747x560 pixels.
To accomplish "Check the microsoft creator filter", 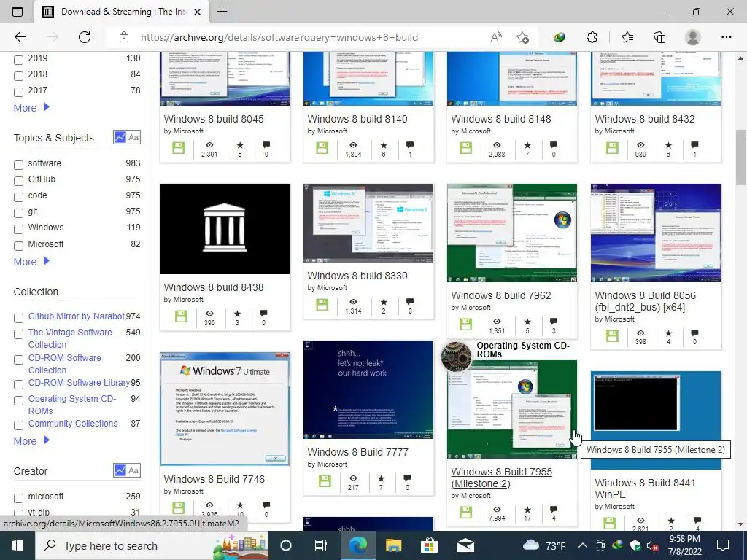I will 18,498.
